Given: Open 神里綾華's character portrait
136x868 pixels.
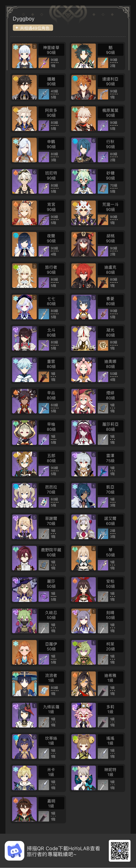Looking at the screenshot, I should (x=25, y=56).
